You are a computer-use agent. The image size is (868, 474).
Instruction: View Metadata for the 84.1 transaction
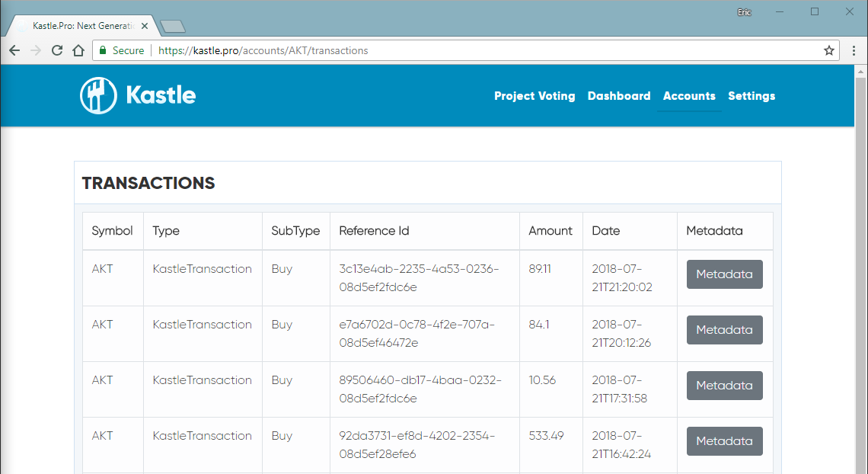pyautogui.click(x=725, y=330)
